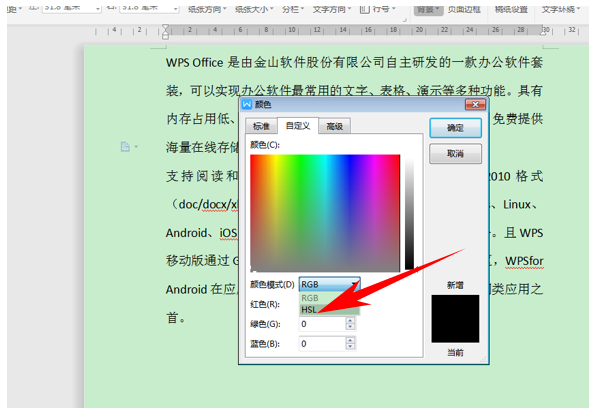The width and height of the screenshot is (594, 409).
Task: Click the 当前 label under preview
Action: click(455, 353)
